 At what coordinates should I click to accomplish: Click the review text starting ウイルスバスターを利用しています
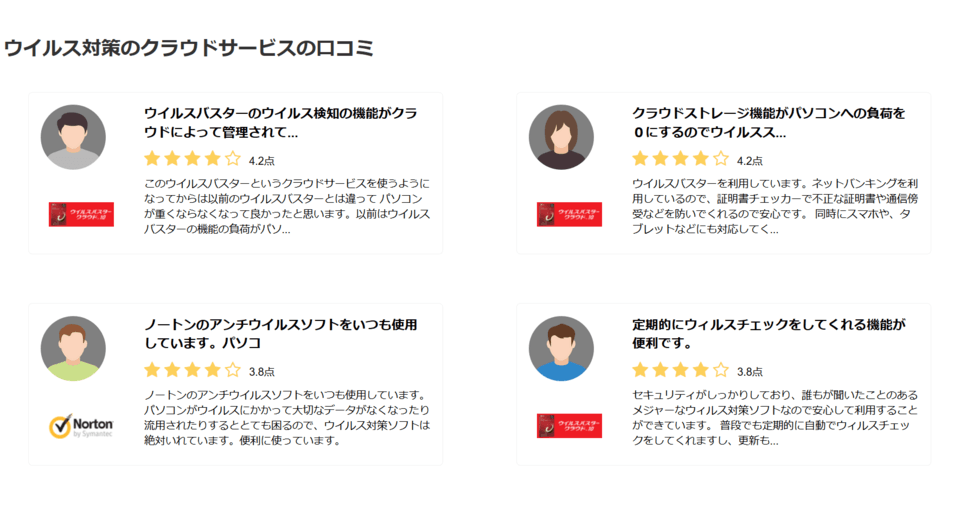775,206
